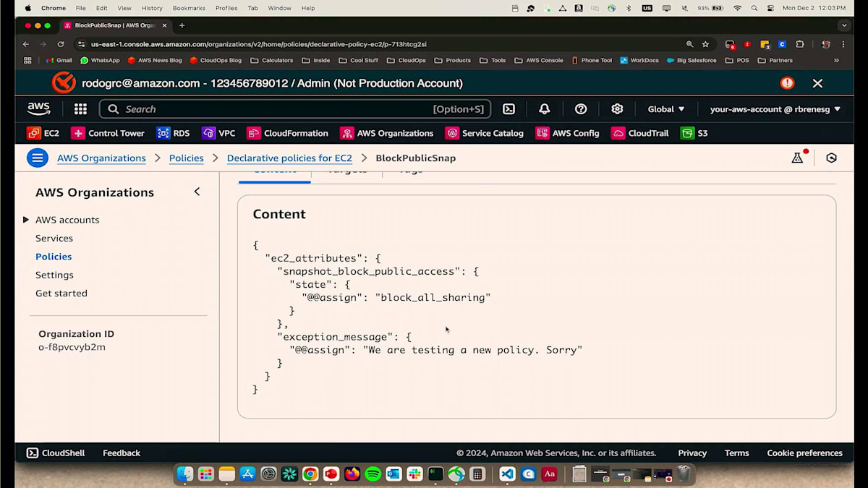Open the VPC favorite shortcut
The image size is (868, 488).
point(218,133)
